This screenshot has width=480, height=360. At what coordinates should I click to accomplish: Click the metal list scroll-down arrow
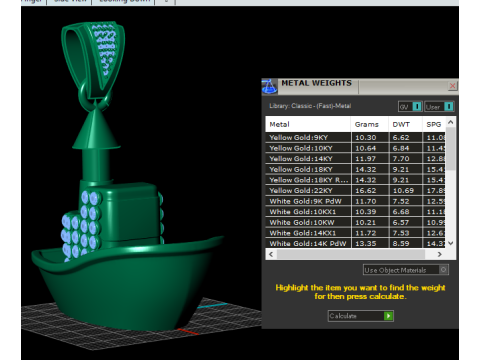pyautogui.click(x=451, y=243)
